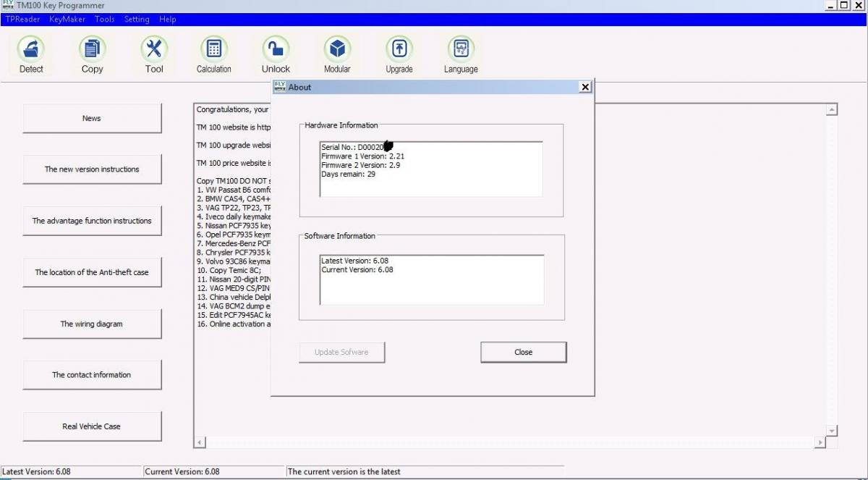The height and width of the screenshot is (480, 868).
Task: Click the '11. Nissan 20-digit PIN' line
Action: (234, 279)
